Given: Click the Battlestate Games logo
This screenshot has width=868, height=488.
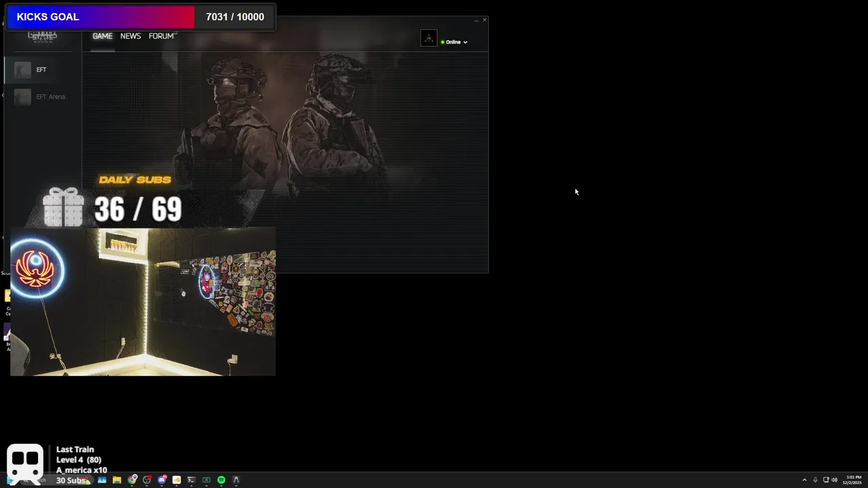Looking at the screenshot, I should pyautogui.click(x=42, y=36).
